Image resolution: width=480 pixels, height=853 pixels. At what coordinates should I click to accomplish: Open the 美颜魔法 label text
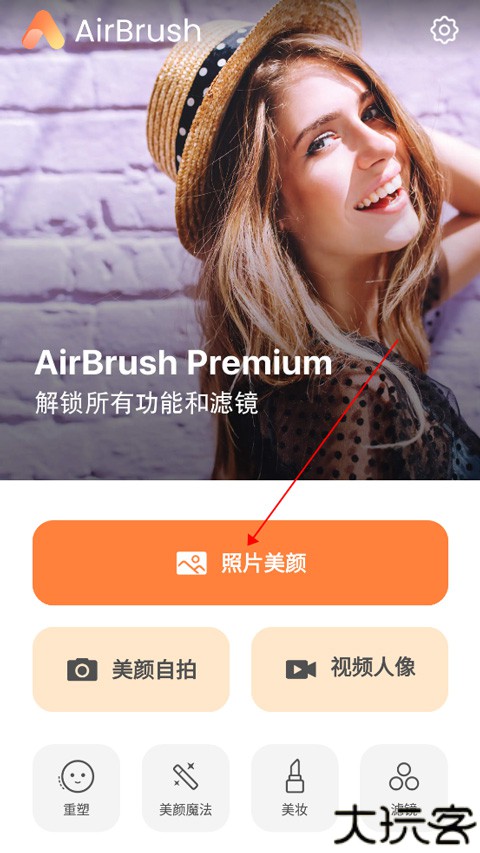coord(186,810)
